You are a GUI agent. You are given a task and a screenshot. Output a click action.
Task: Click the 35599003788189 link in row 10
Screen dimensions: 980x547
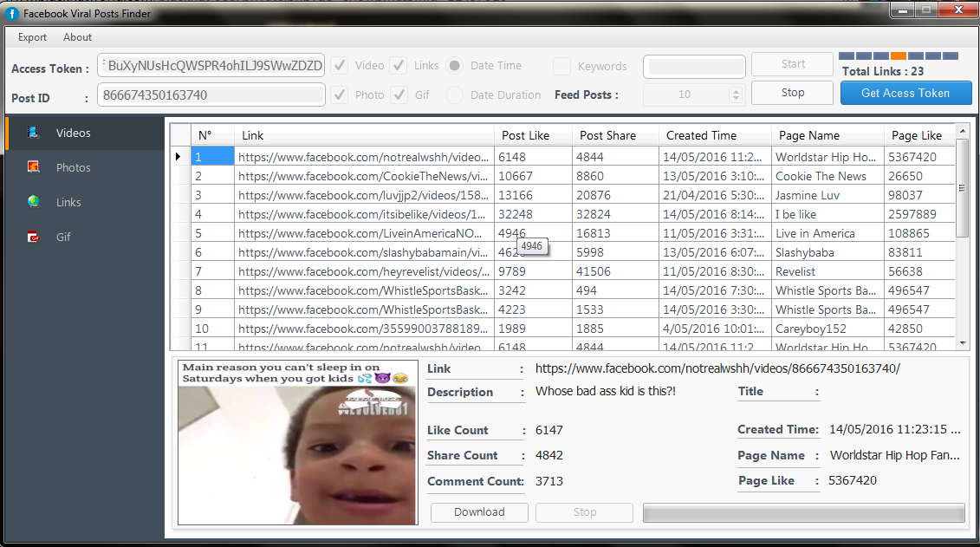point(363,329)
